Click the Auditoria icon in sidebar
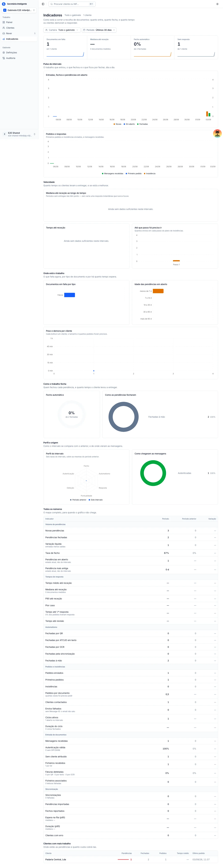The height and width of the screenshot is (868, 223). 4,58
